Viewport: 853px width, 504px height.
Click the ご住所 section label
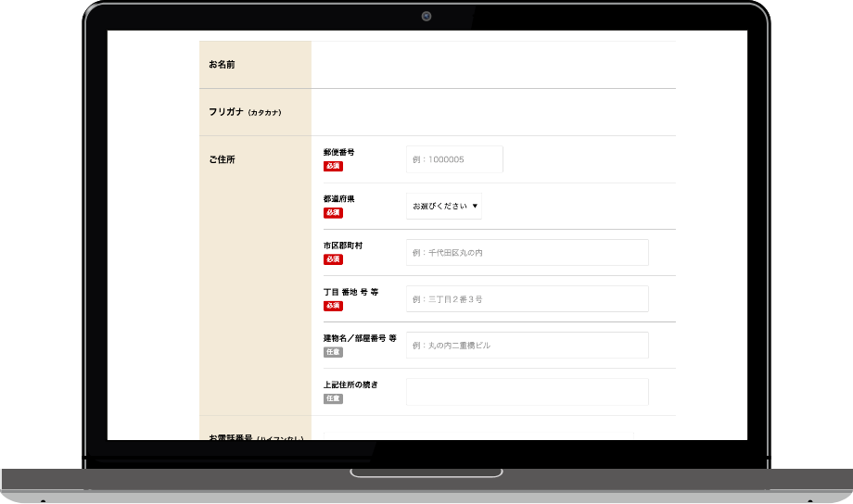click(x=222, y=159)
